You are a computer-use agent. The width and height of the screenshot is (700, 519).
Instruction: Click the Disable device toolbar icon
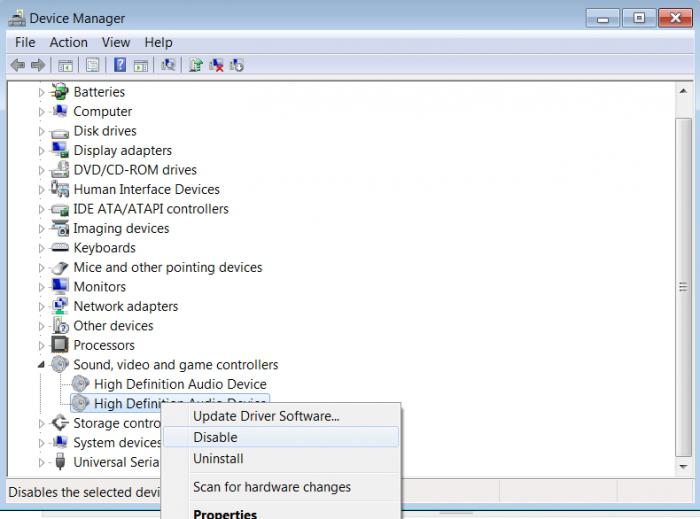click(x=237, y=65)
